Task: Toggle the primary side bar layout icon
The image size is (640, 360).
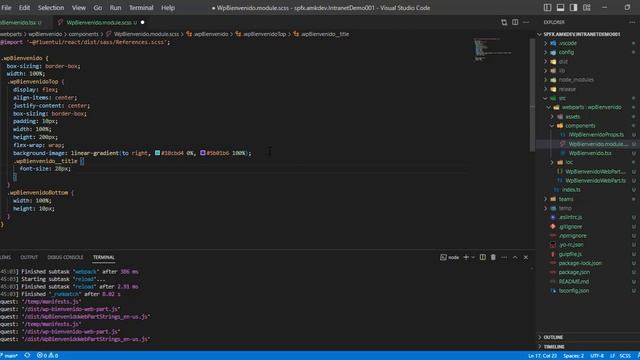Action: tap(548, 7)
